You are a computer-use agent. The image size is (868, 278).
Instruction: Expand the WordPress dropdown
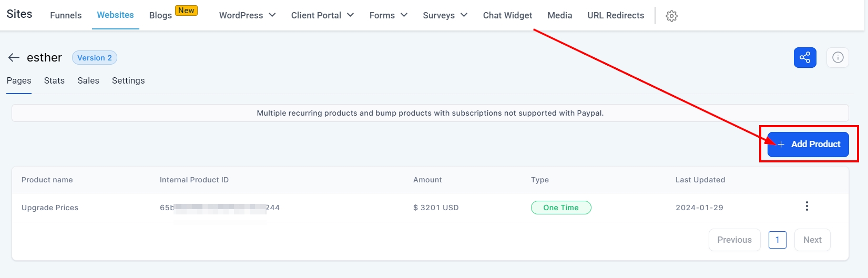(x=247, y=15)
